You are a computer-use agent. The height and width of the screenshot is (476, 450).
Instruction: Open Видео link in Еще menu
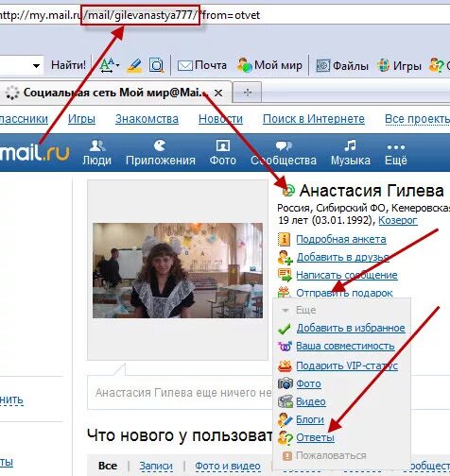pyautogui.click(x=311, y=401)
